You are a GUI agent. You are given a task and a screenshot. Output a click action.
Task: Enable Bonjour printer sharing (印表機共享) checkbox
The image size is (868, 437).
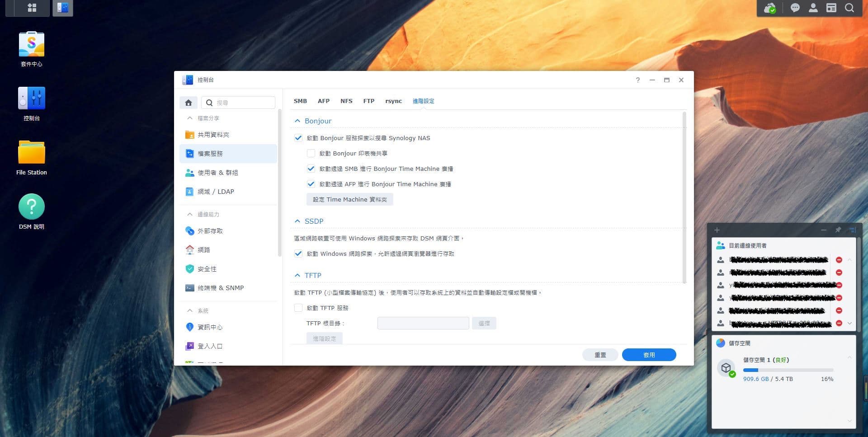tap(311, 154)
